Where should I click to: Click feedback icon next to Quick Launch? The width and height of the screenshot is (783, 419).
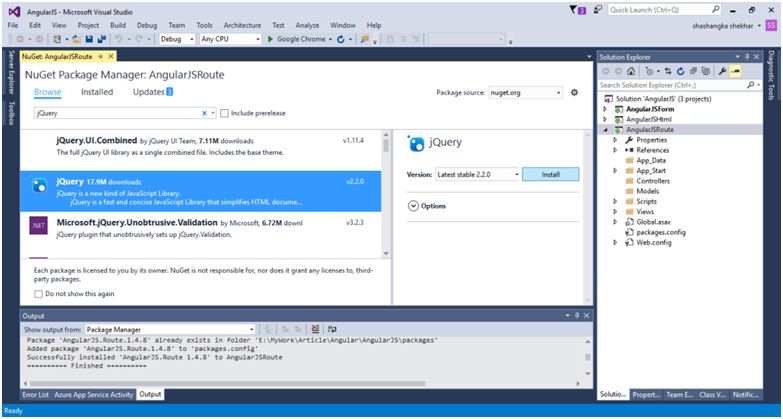(x=598, y=10)
